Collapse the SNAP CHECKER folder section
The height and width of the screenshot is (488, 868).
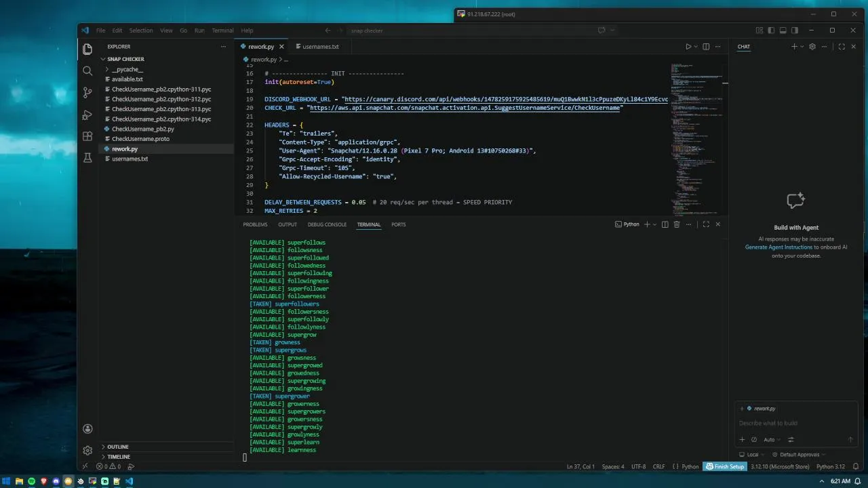click(x=125, y=59)
